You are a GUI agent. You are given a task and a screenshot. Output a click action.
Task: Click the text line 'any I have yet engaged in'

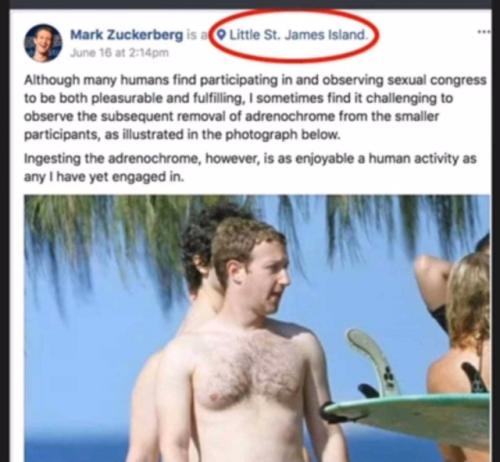tap(104, 177)
